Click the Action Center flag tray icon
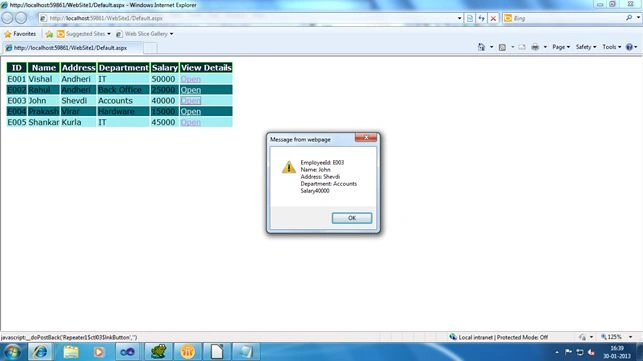The image size is (643, 361). (x=568, y=352)
